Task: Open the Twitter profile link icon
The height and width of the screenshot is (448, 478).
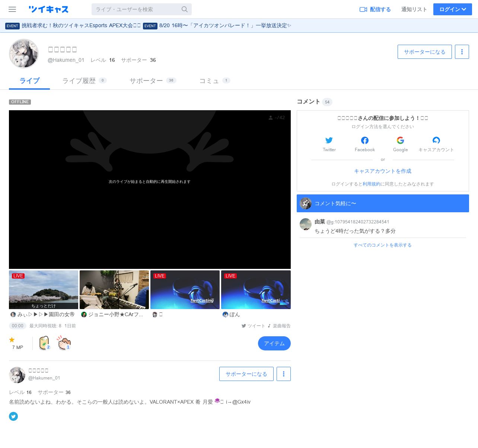Action: (x=13, y=416)
